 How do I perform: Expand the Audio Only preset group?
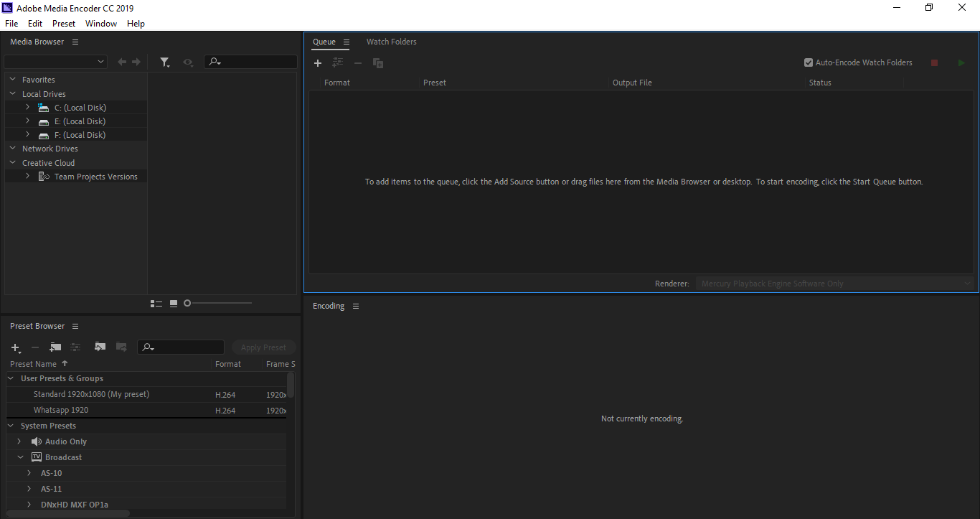tap(20, 441)
